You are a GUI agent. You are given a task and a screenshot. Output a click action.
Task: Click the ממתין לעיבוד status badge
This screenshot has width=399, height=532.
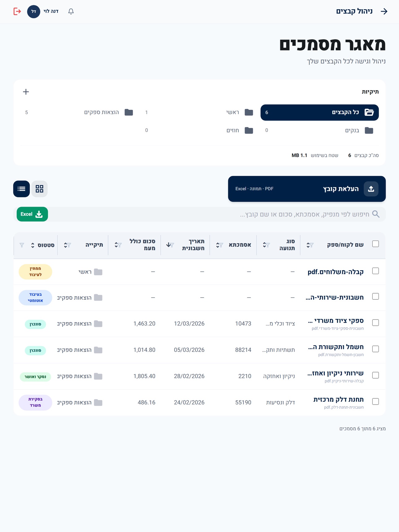[x=35, y=272]
